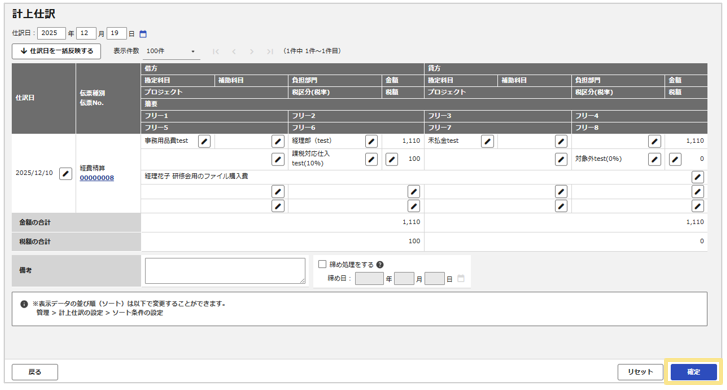Select 経理花子 研修会用のファイル購入費 text
The height and width of the screenshot is (390, 727).
pos(196,176)
